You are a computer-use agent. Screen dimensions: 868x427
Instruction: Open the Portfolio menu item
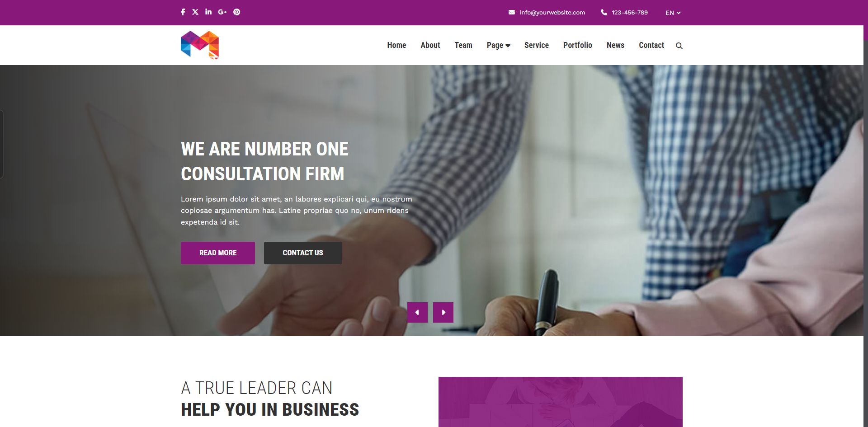click(577, 45)
